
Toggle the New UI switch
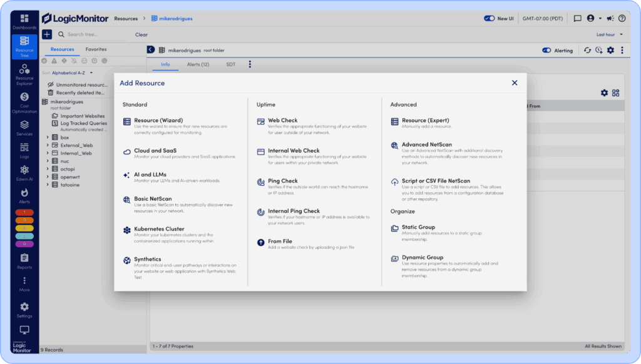click(x=490, y=19)
